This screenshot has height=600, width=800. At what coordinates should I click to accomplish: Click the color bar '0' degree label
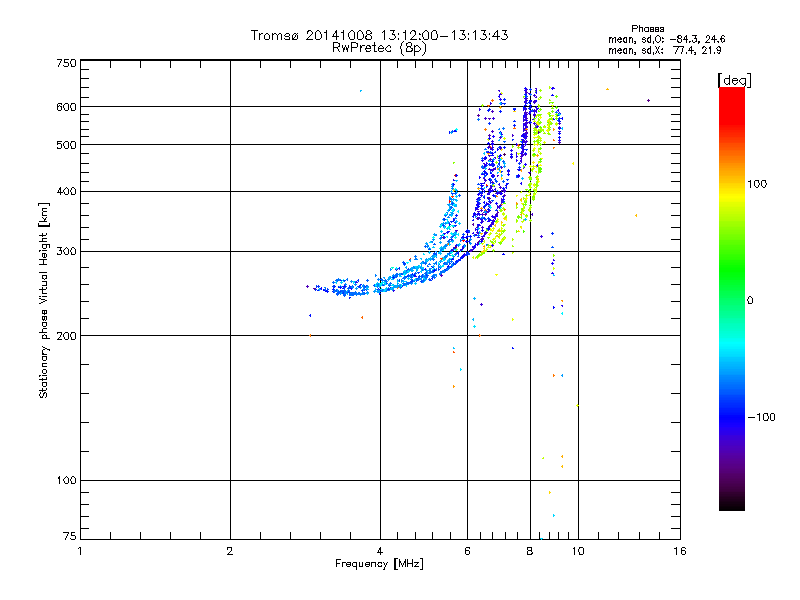750,301
